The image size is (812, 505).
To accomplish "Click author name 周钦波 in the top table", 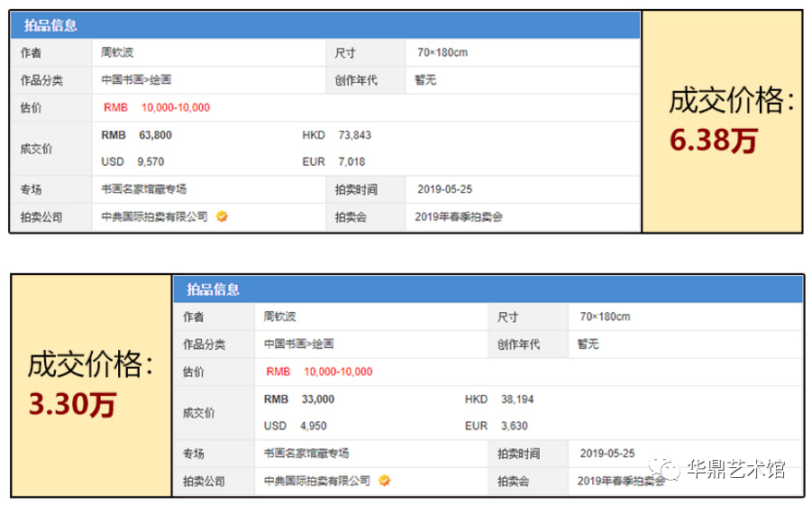I will [x=118, y=53].
